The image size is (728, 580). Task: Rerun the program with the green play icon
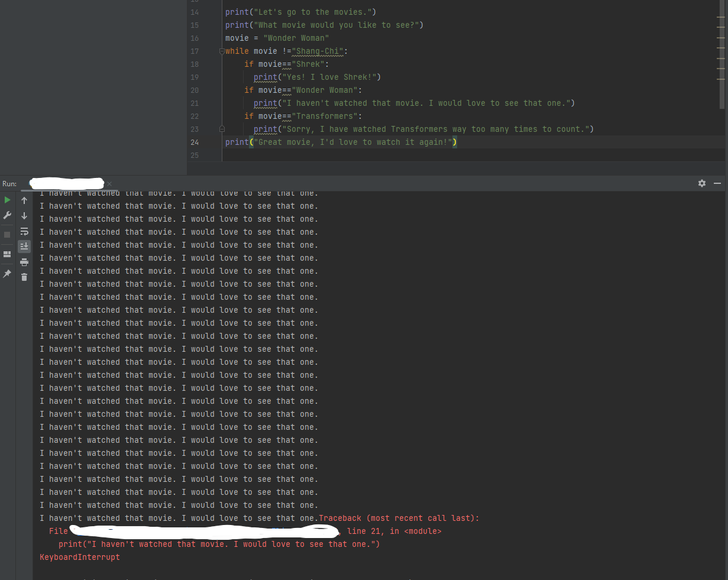[x=7, y=200]
